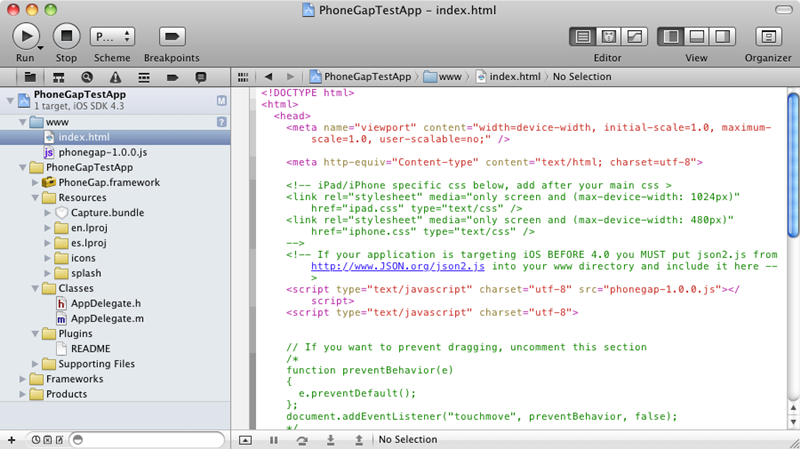The image size is (800, 449).
Task: Step over in the debug bar
Action: click(302, 440)
